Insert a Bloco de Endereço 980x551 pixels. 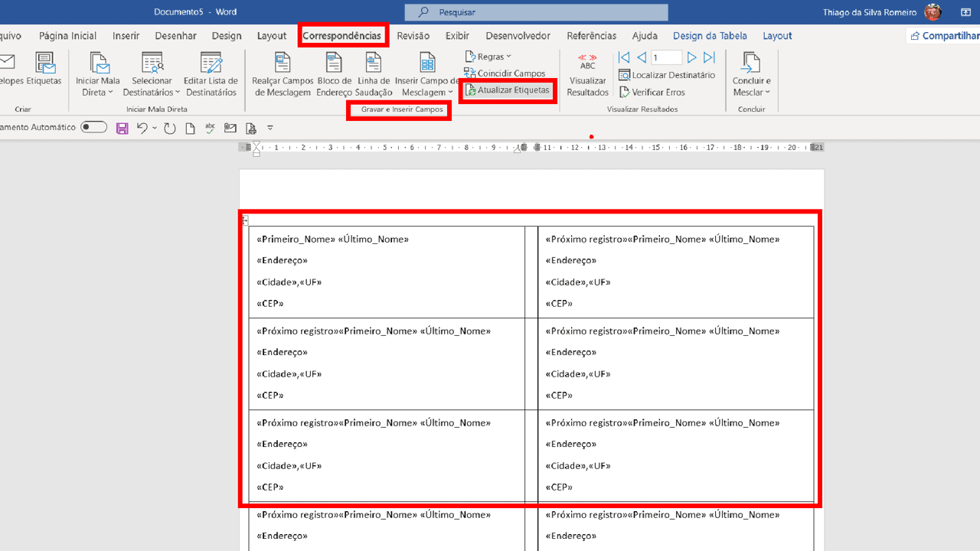point(334,74)
